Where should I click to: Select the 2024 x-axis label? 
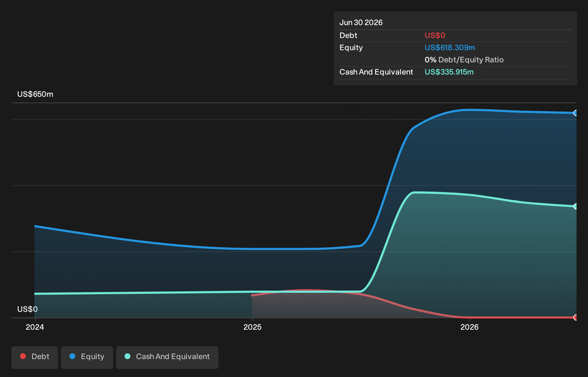tap(35, 327)
